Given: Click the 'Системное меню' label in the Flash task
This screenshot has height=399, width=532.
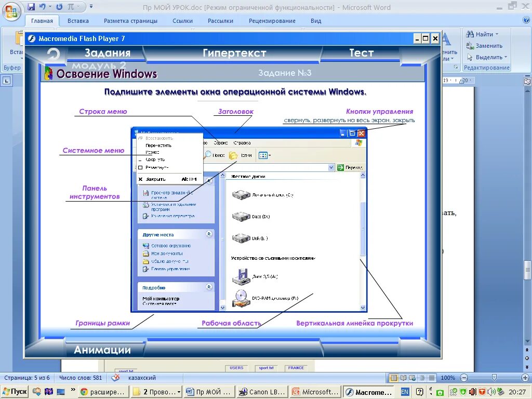Looking at the screenshot, I should [94, 150].
